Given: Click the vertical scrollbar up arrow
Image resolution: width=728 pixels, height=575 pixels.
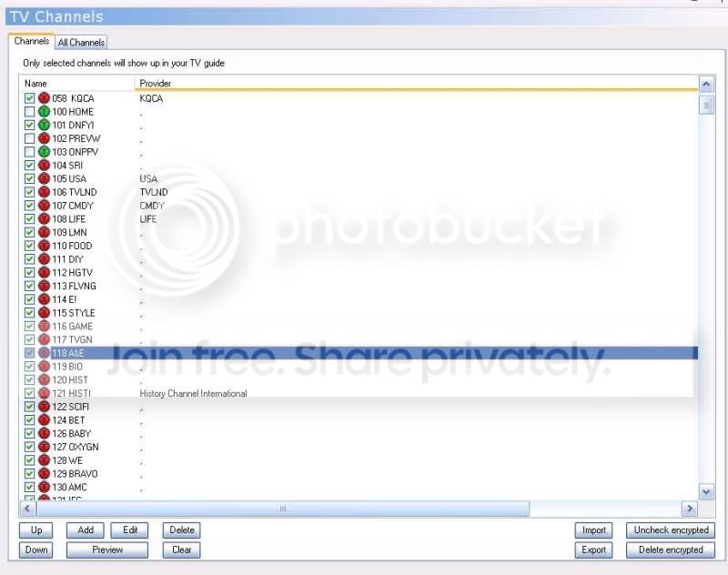Looking at the screenshot, I should point(706,85).
